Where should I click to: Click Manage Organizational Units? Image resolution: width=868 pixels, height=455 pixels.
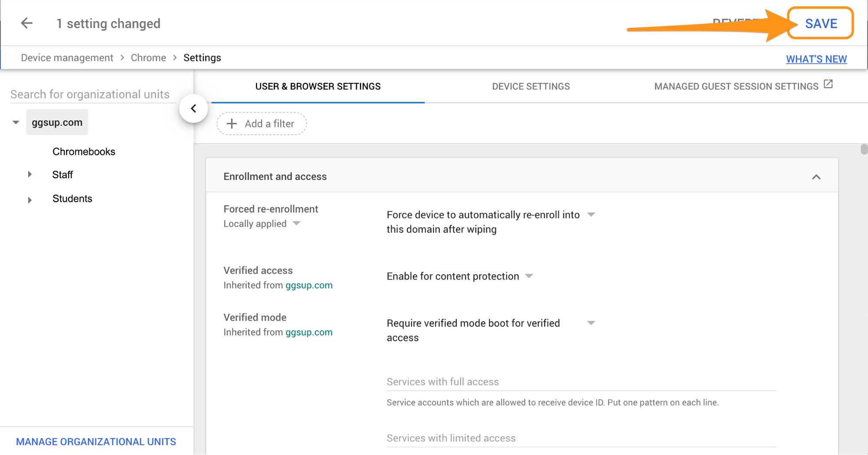pyautogui.click(x=96, y=442)
